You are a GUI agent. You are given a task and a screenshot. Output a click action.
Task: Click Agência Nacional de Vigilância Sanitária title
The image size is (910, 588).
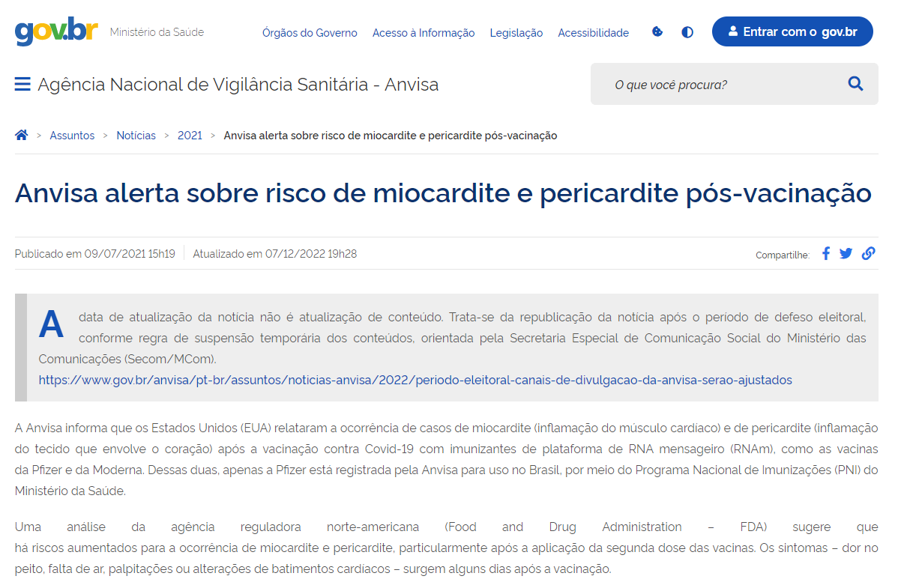point(238,85)
